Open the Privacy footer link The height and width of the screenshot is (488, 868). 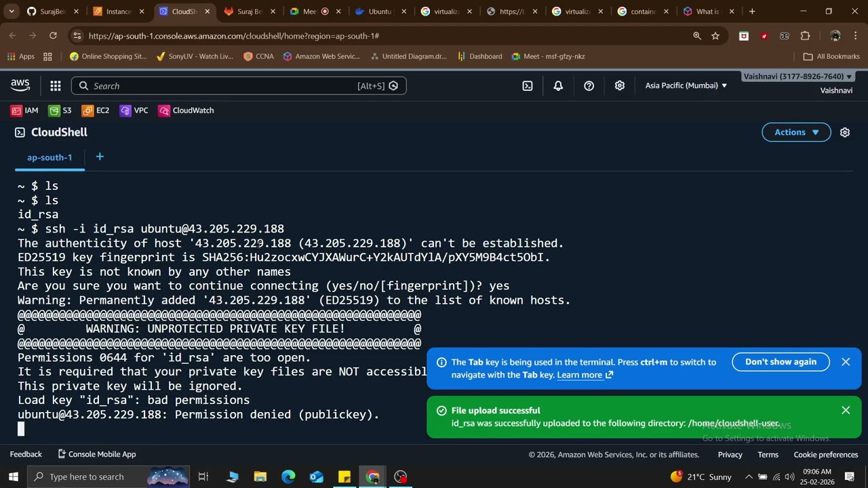[x=730, y=455]
